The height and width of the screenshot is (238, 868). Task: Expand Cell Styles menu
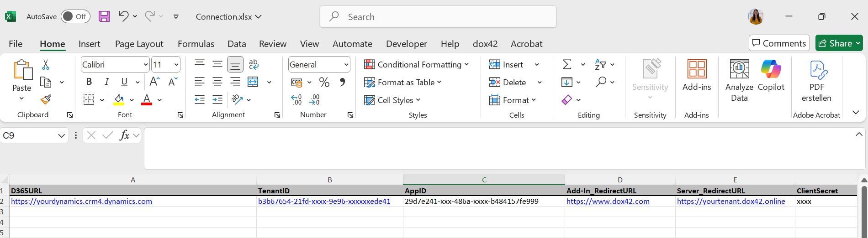click(392, 100)
